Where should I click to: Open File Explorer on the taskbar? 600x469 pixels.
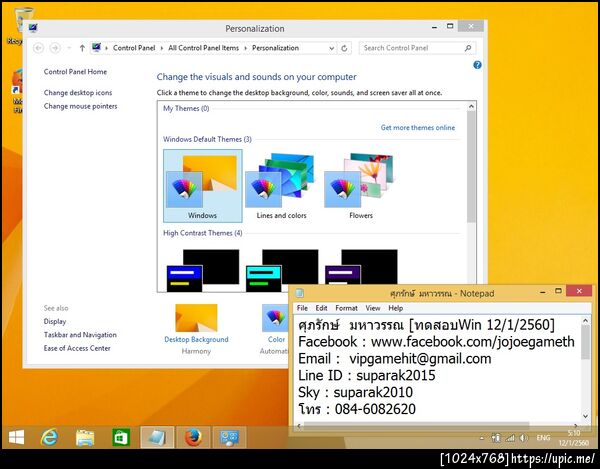tap(85, 437)
